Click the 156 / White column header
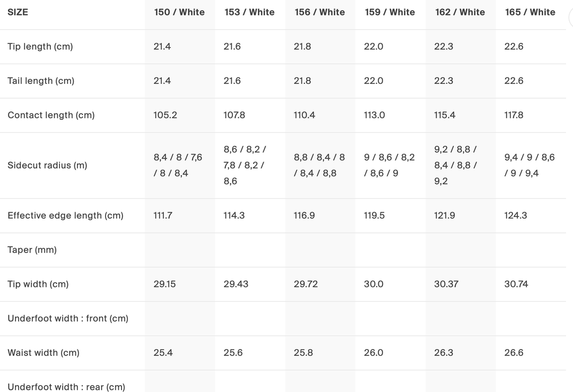Screen dimensions: 573x392 (x=319, y=12)
